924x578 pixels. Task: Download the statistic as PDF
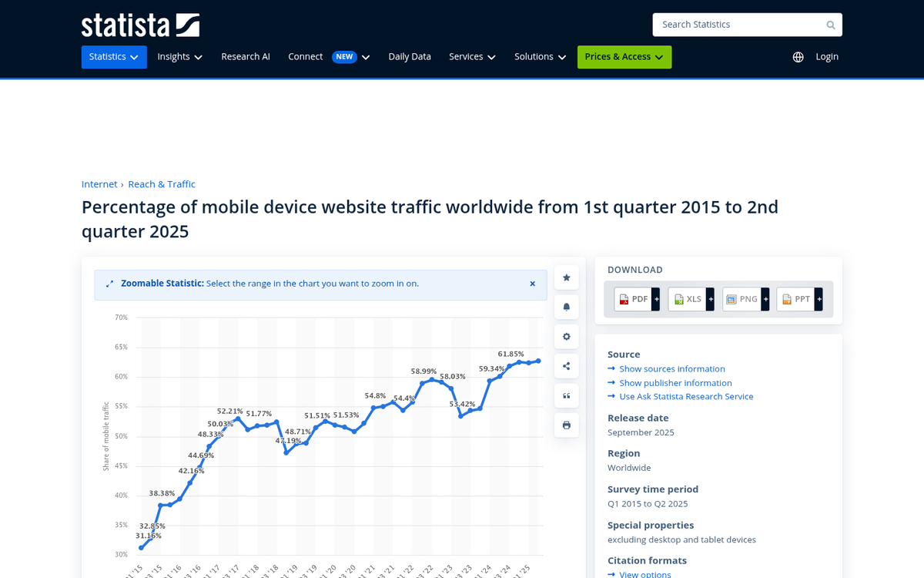coord(633,299)
